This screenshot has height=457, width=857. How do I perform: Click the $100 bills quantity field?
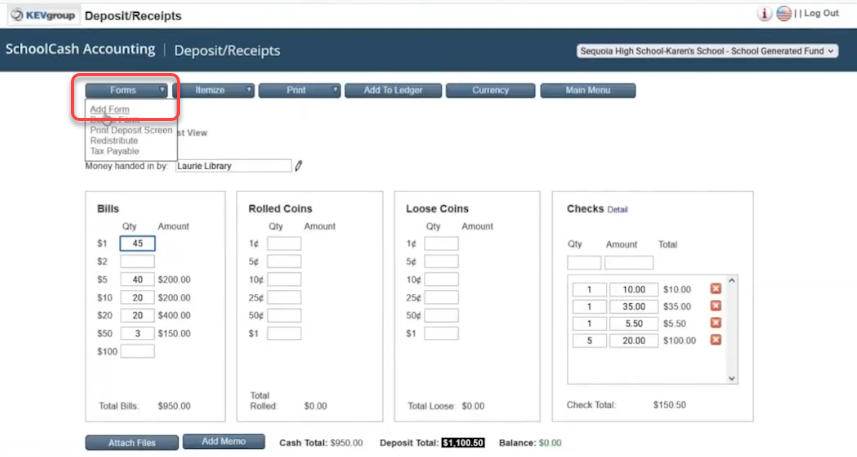(137, 351)
